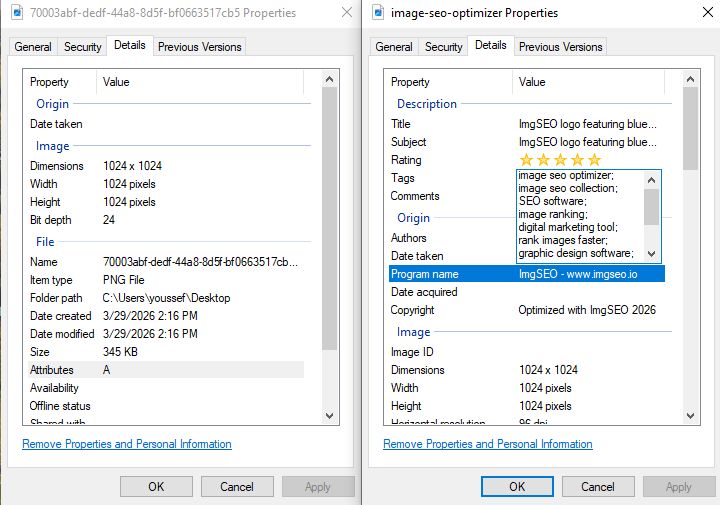Select the Date created row
Viewport: 720px width, 505px height.
pyautogui.click(x=166, y=316)
